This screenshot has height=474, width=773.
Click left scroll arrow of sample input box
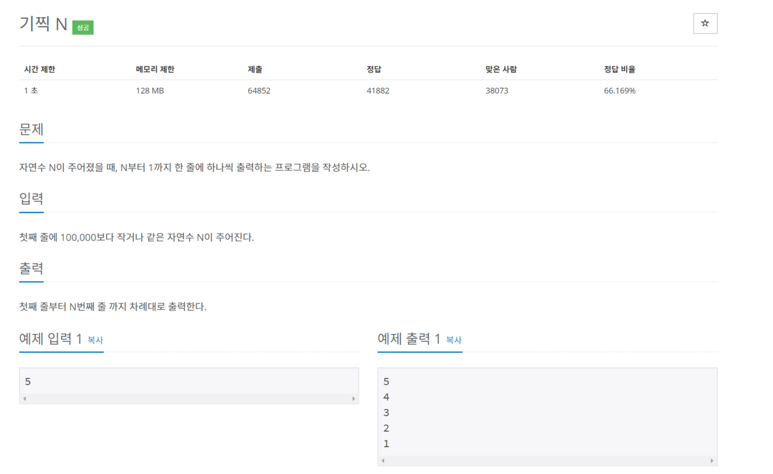pyautogui.click(x=25, y=399)
